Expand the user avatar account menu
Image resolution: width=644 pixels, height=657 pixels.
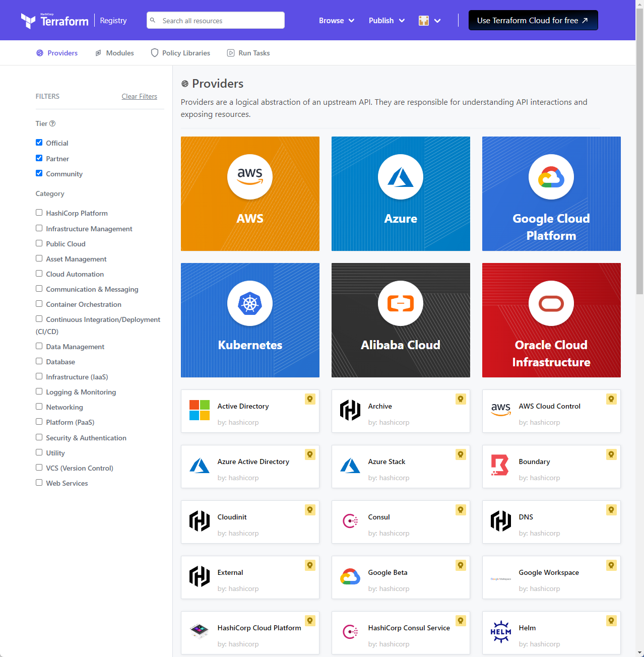pyautogui.click(x=429, y=21)
